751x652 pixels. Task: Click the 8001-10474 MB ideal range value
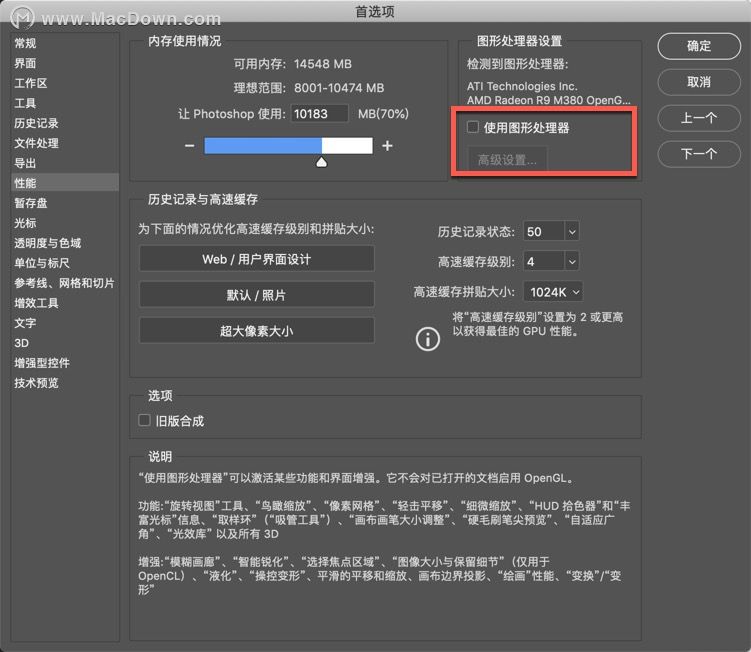(x=339, y=88)
